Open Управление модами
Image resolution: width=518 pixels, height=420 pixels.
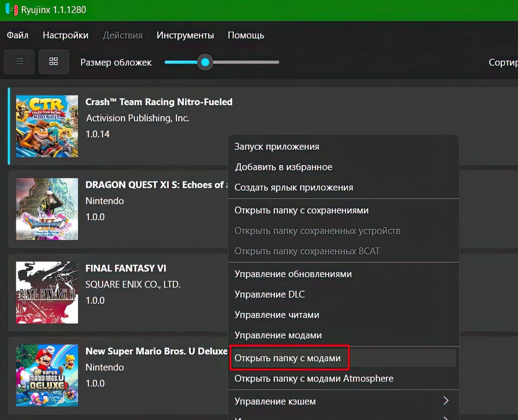(278, 335)
